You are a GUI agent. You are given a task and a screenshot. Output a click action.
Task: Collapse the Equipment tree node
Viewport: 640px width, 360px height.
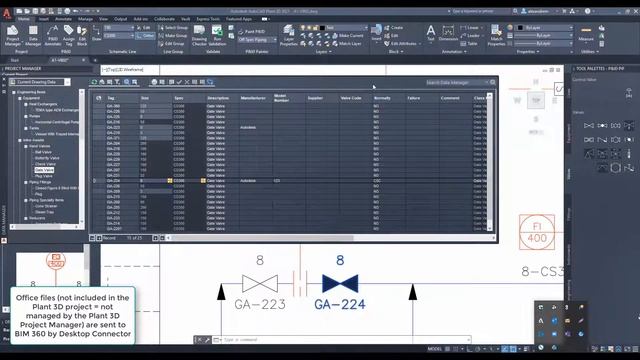click(20, 98)
